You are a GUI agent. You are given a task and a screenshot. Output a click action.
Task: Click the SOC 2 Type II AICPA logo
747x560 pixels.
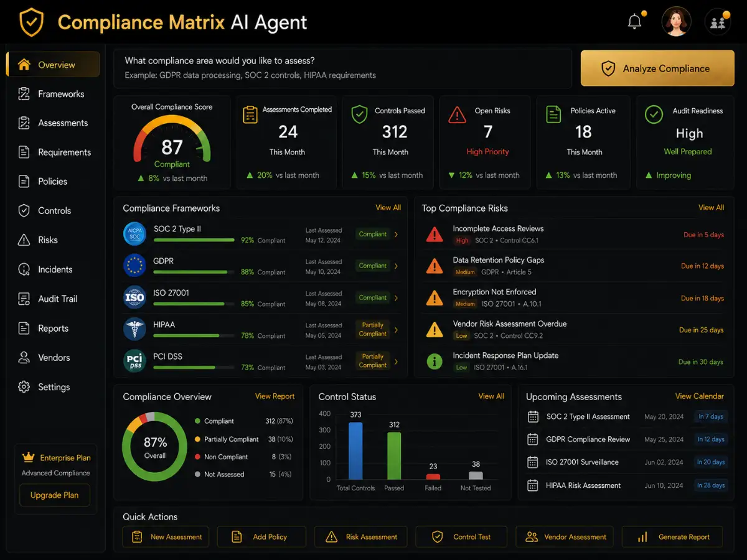[134, 233]
